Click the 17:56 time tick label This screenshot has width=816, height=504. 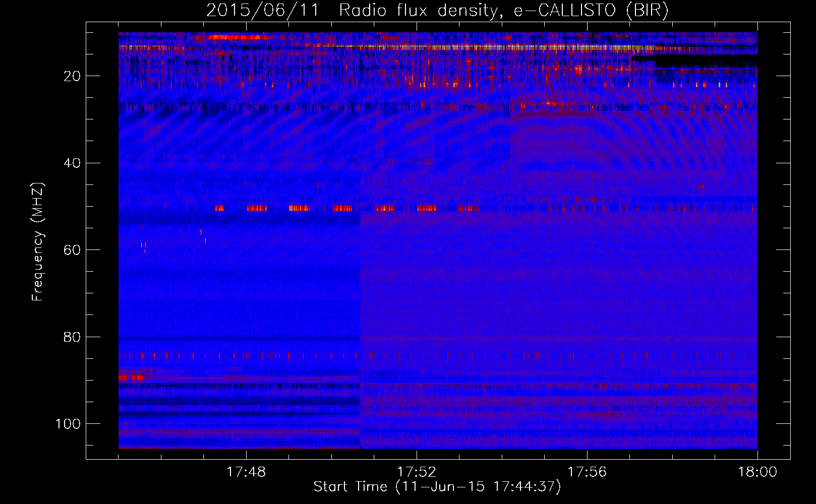tap(587, 472)
